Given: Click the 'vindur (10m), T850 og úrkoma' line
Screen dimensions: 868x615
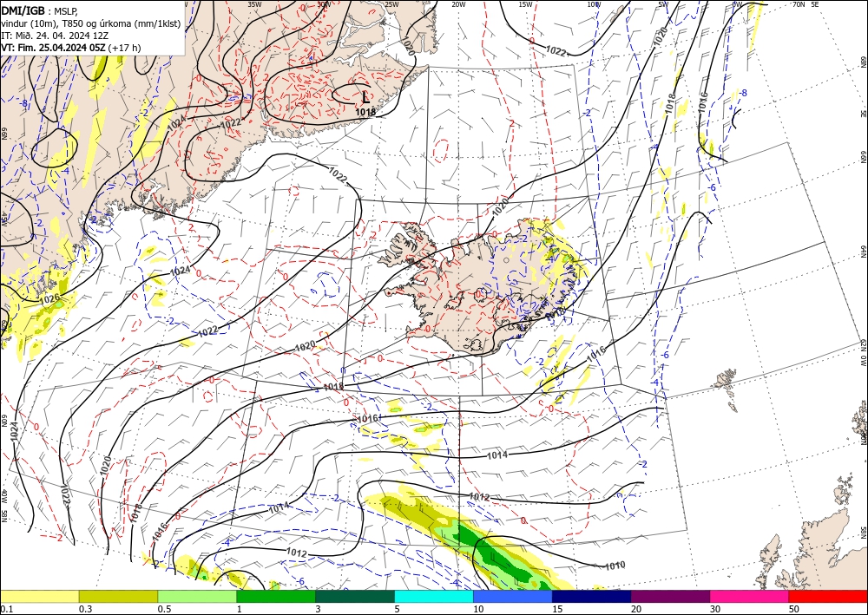Looking at the screenshot, I should point(91,23).
